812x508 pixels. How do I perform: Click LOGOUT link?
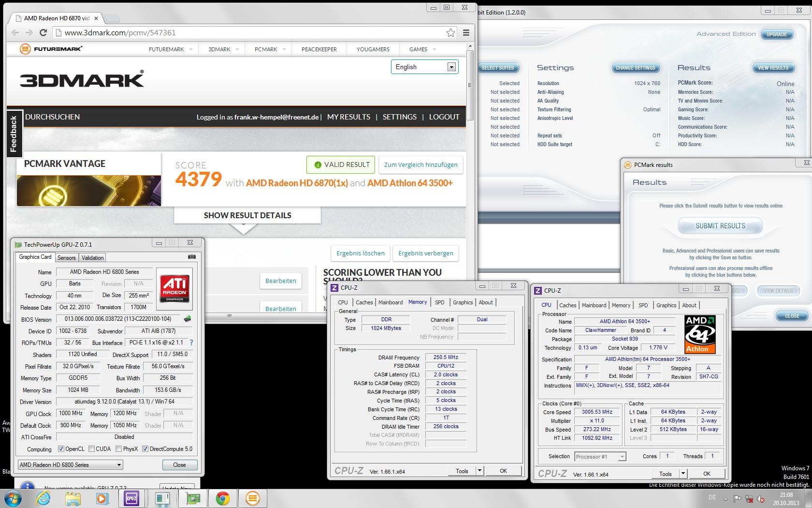[444, 117]
